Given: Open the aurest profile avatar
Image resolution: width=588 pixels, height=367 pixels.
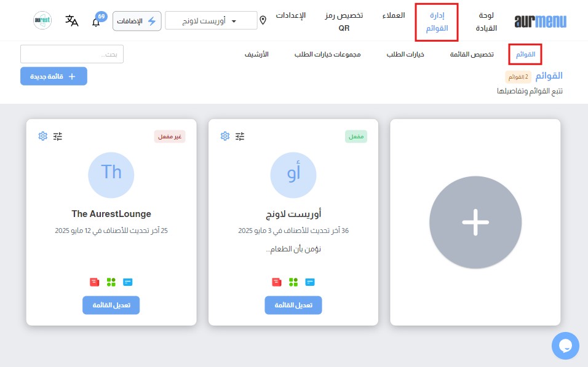Looking at the screenshot, I should [42, 21].
